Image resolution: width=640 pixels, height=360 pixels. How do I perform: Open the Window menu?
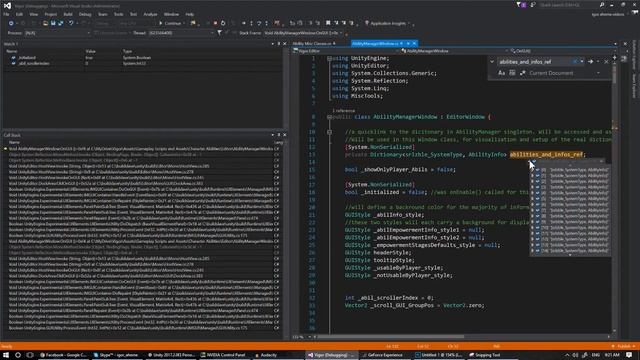click(171, 14)
